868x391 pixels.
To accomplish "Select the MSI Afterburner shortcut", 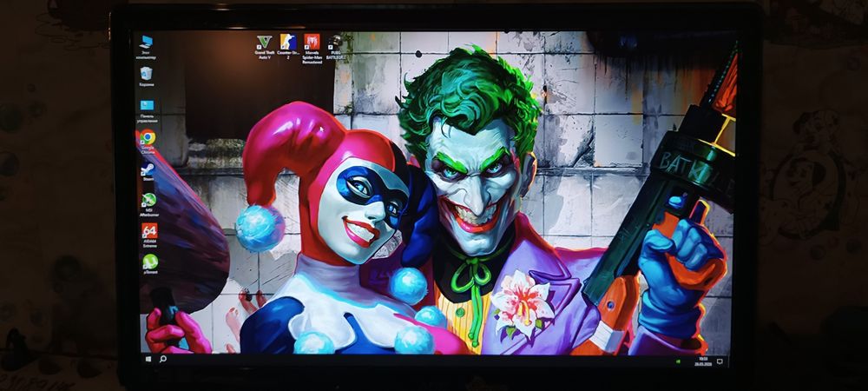I will coord(149,204).
